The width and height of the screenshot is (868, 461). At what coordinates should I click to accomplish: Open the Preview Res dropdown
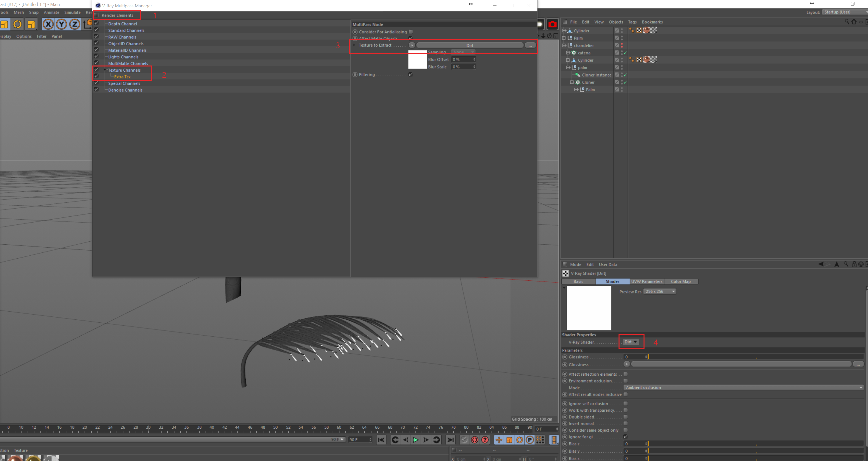coord(660,291)
